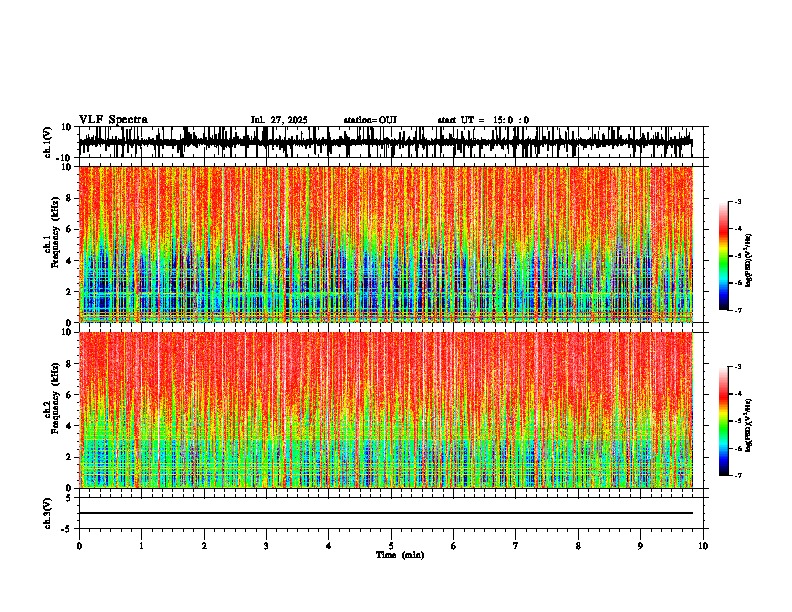This screenshot has height=612, width=792.
Task: Click time axis tick label "1"
Action: point(141,546)
